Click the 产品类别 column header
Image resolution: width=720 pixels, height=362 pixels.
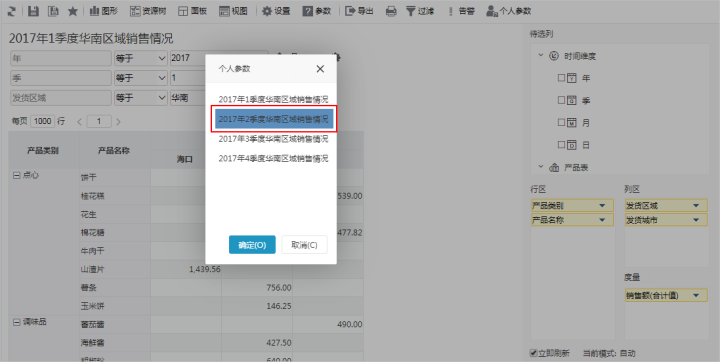43,150
